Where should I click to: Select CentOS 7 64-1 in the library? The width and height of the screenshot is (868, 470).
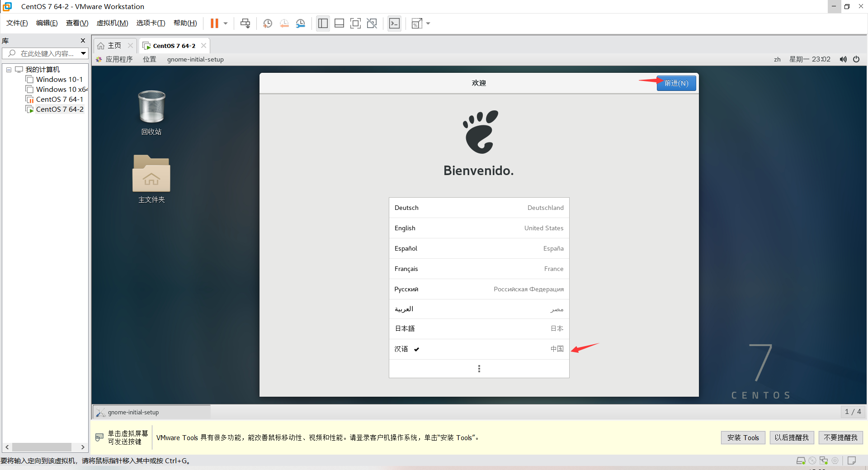(59, 99)
